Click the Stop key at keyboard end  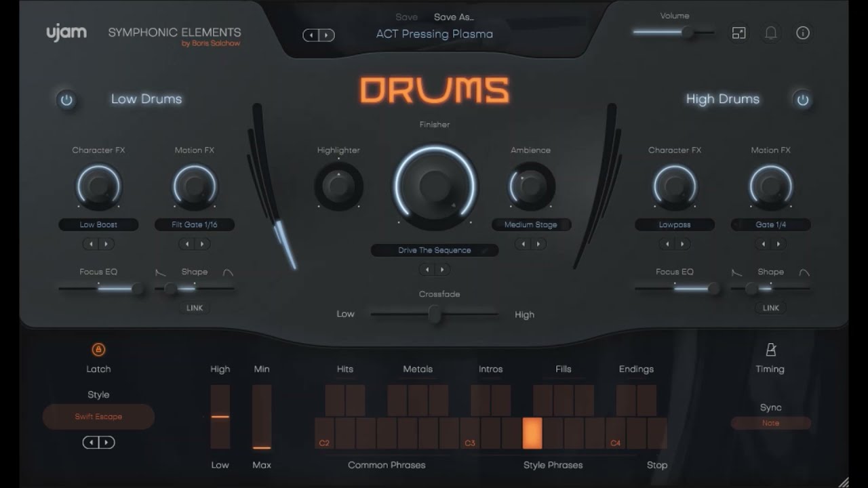click(x=657, y=434)
